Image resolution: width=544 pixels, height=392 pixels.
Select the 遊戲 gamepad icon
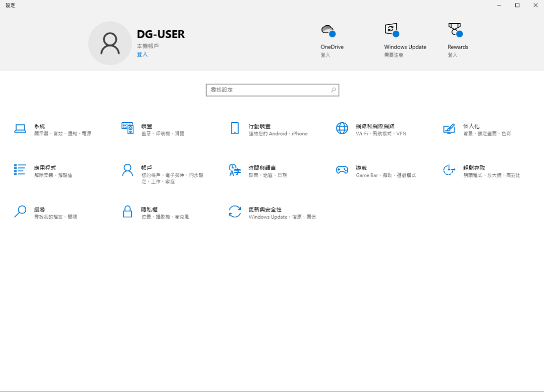[342, 170]
